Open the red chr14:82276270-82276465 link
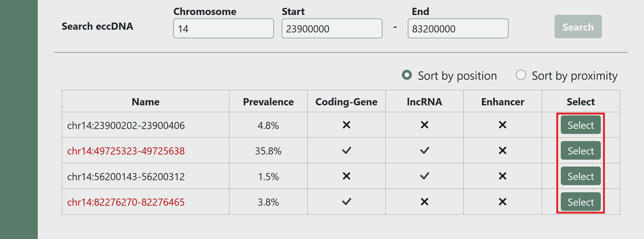 (x=126, y=202)
